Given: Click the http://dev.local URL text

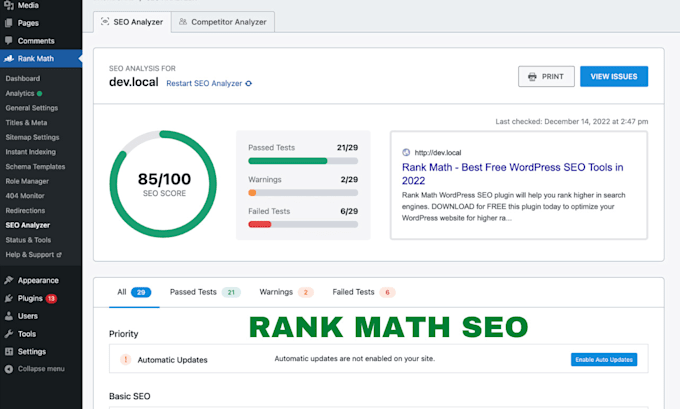Looking at the screenshot, I should tap(438, 153).
